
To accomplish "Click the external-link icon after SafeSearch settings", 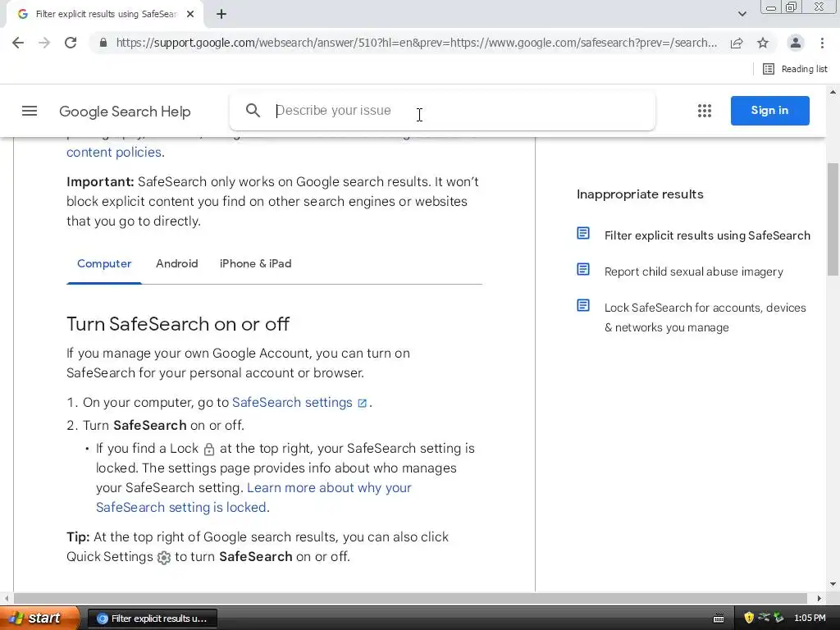I will point(362,404).
